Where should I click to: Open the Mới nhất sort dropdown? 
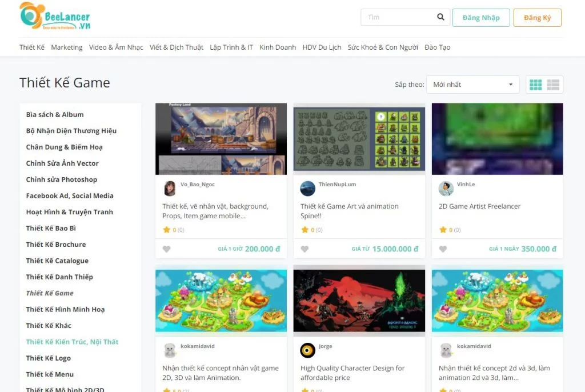472,85
